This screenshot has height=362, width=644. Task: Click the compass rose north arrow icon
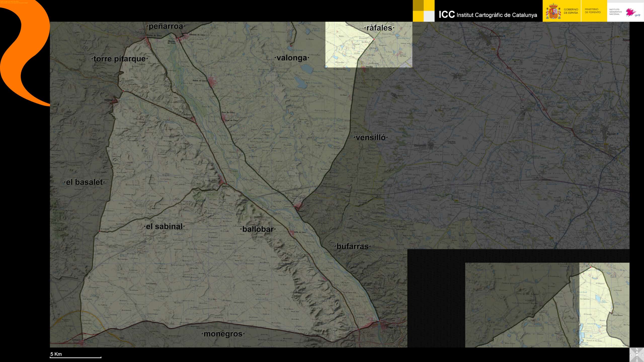click(x=637, y=355)
